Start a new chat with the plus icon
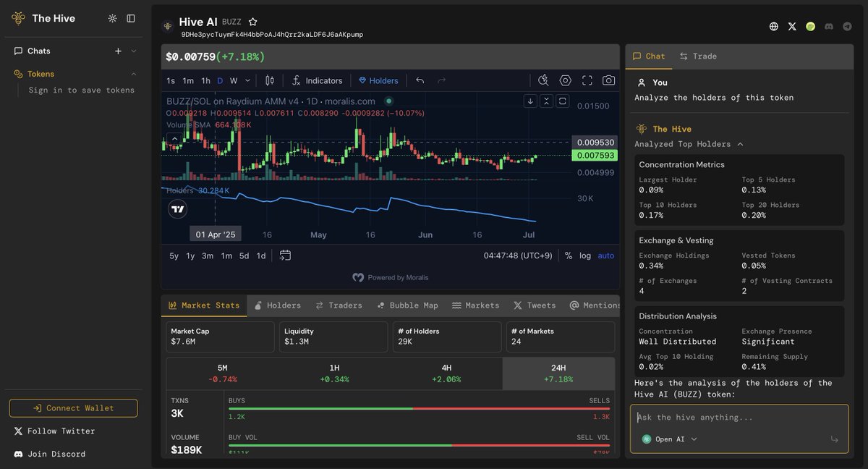Image resolution: width=868 pixels, height=469 pixels. 118,51
